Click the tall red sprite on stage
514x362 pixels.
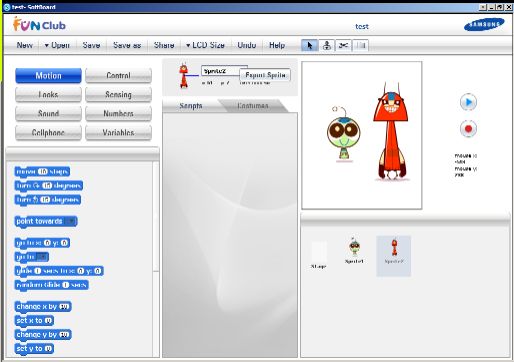tap(391, 131)
